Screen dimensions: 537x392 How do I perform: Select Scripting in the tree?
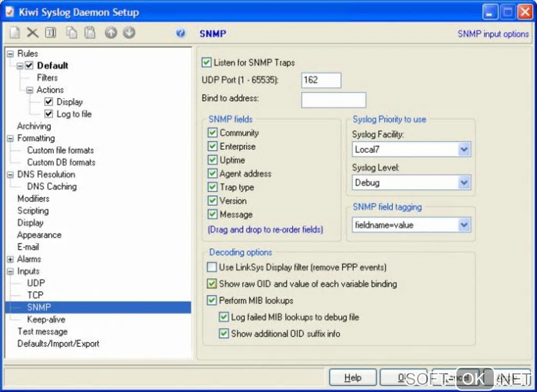(x=33, y=210)
